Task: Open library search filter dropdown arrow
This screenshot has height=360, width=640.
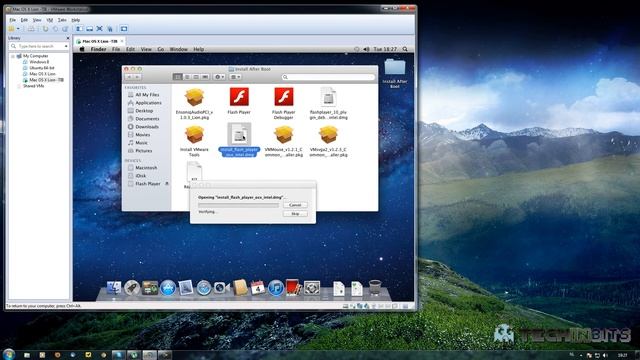Action: (66, 46)
